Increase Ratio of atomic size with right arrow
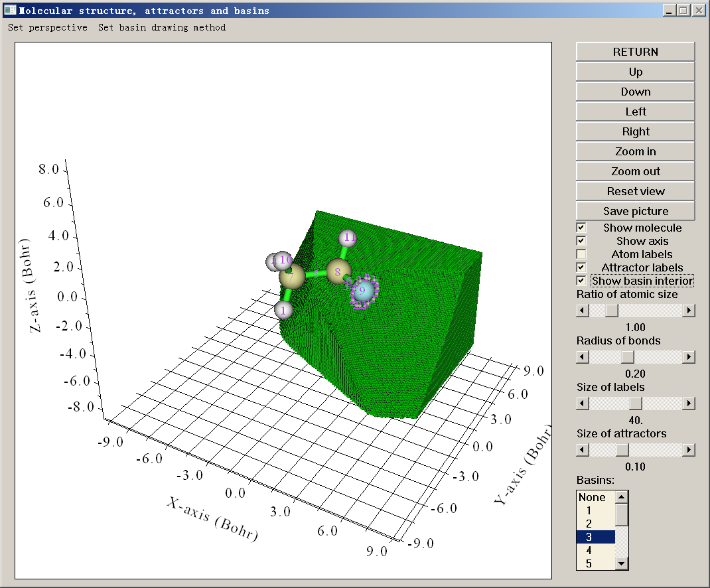This screenshot has width=710, height=588. coord(689,311)
